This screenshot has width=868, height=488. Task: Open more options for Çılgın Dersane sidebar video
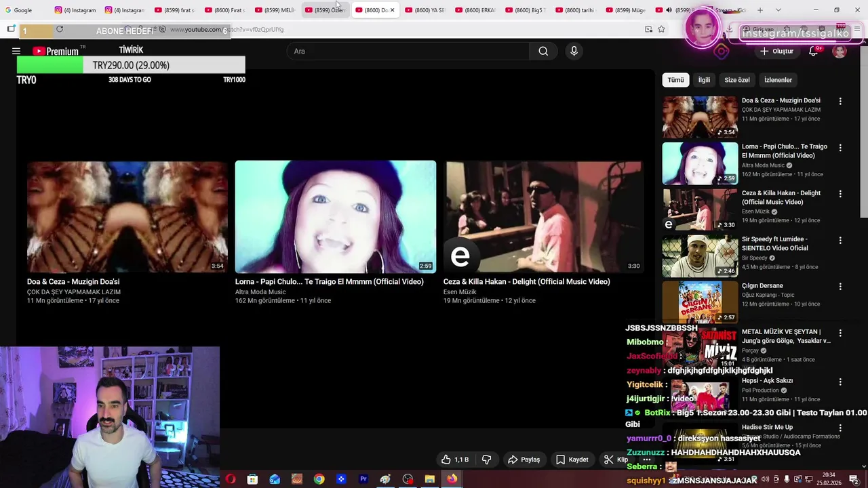[840, 286]
